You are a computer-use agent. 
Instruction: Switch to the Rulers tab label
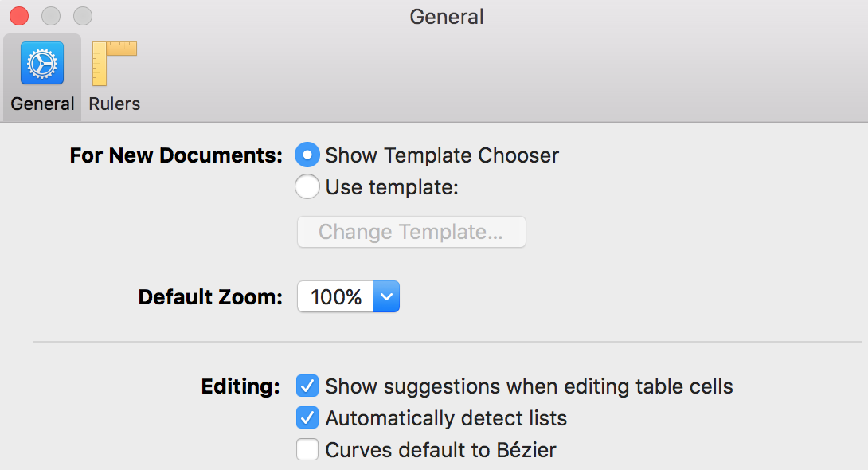pyautogui.click(x=114, y=104)
